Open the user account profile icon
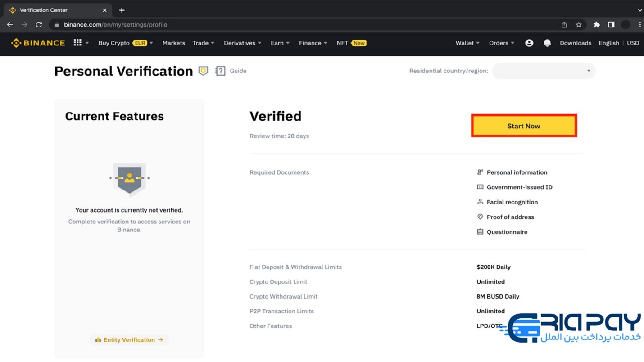This screenshot has width=644, height=362. tap(529, 43)
